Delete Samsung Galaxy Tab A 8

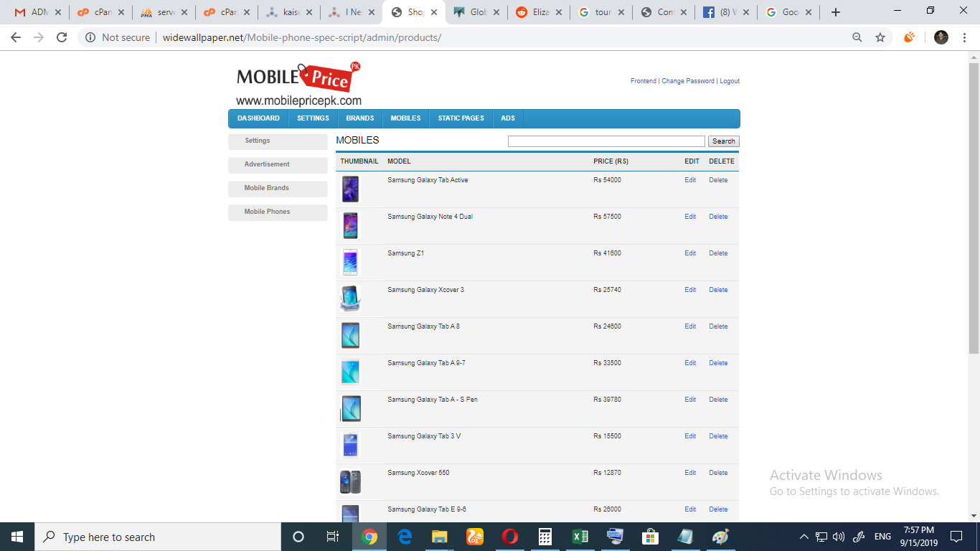(718, 326)
